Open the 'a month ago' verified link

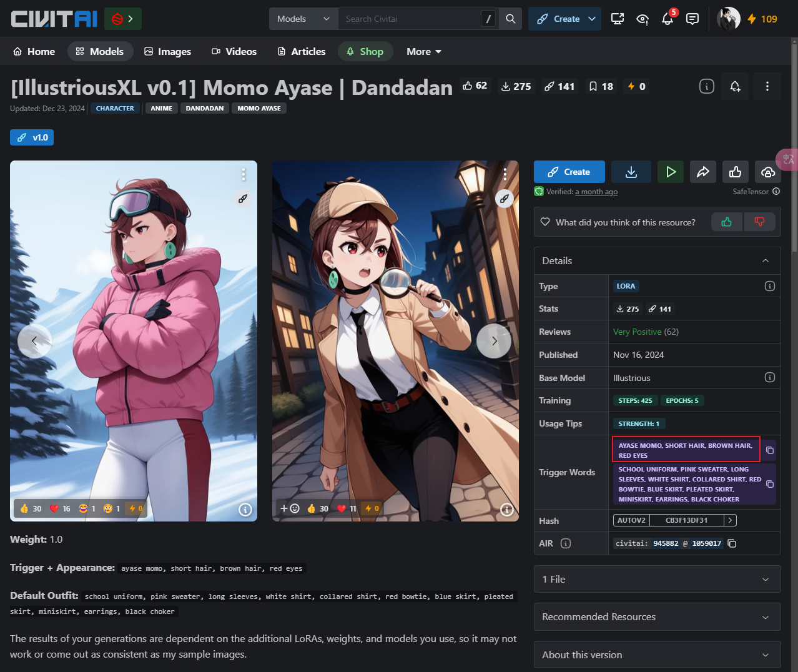596,192
